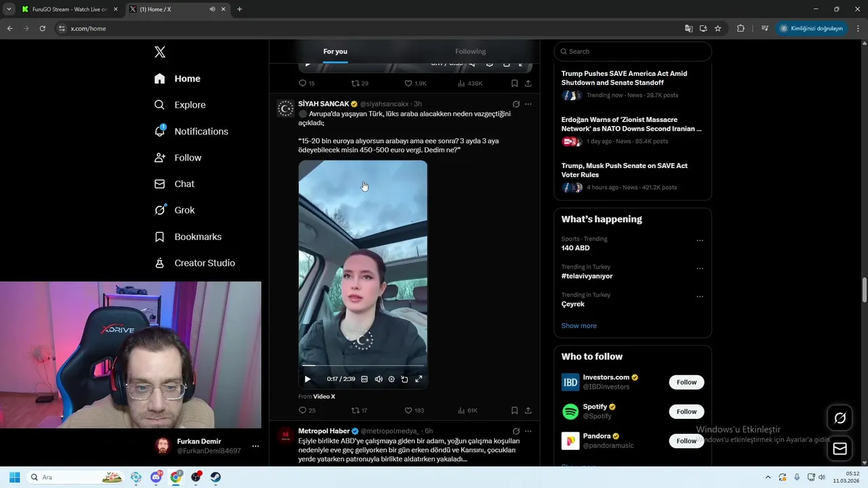Open Creator Studio in the sidebar
The width and height of the screenshot is (868, 488).
(x=195, y=263)
